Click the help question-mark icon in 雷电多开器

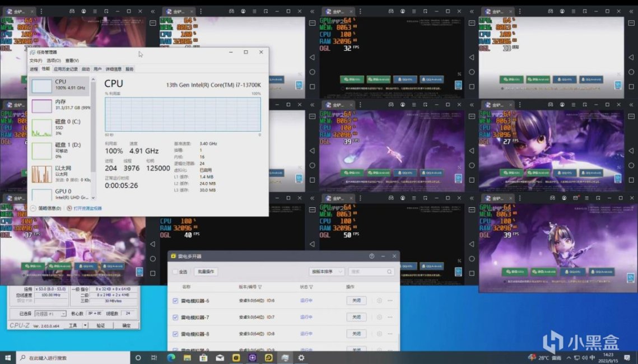pos(371,256)
